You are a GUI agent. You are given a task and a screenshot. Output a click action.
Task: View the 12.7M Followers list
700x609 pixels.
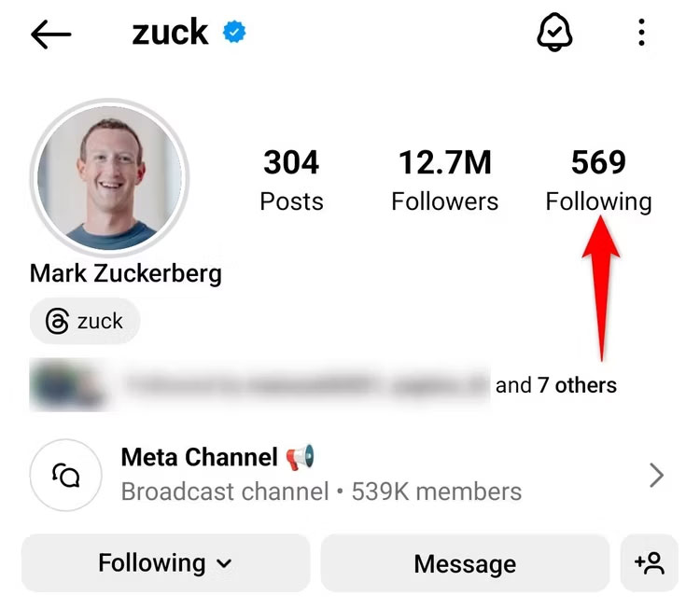(444, 180)
